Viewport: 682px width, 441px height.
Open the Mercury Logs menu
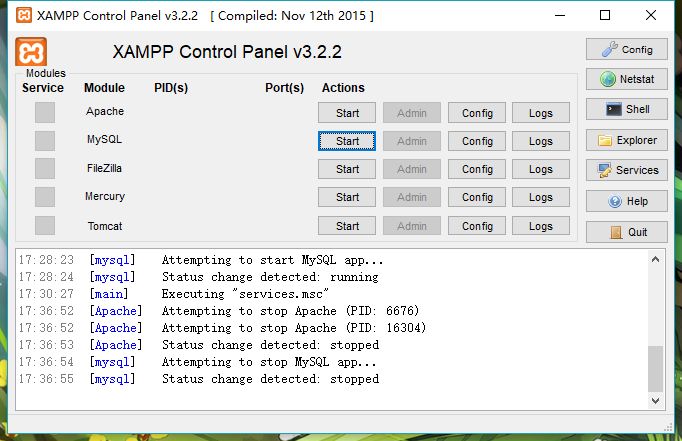click(x=541, y=197)
